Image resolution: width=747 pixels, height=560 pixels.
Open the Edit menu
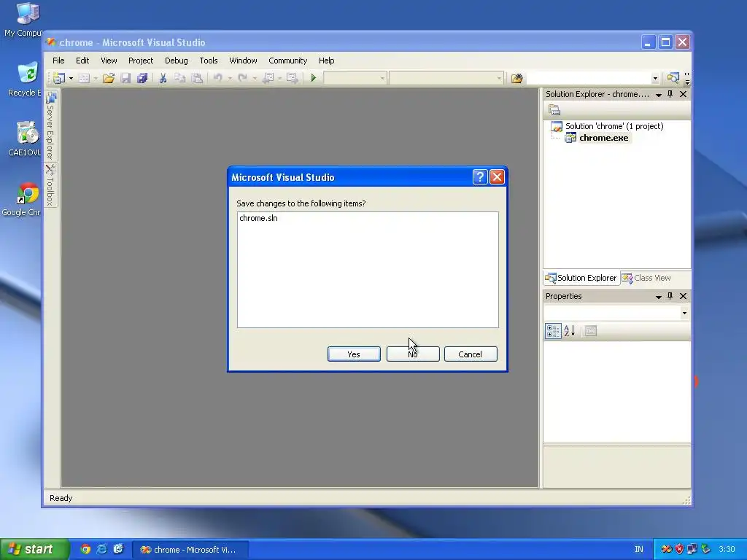(82, 61)
